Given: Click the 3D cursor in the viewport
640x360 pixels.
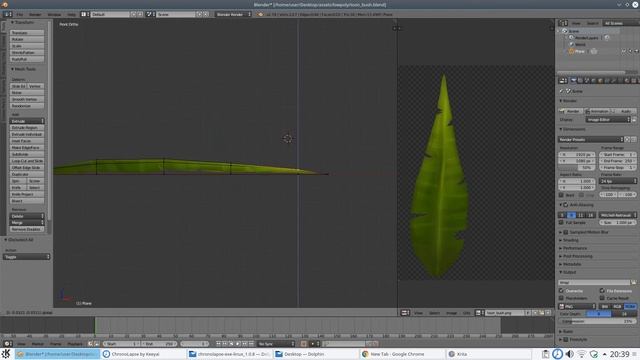Looking at the screenshot, I should [x=287, y=138].
